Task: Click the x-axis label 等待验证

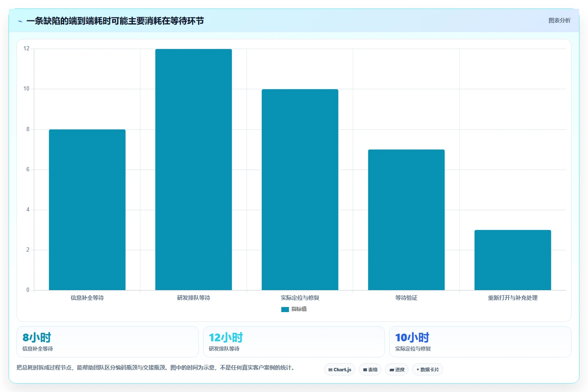Action: [x=406, y=298]
